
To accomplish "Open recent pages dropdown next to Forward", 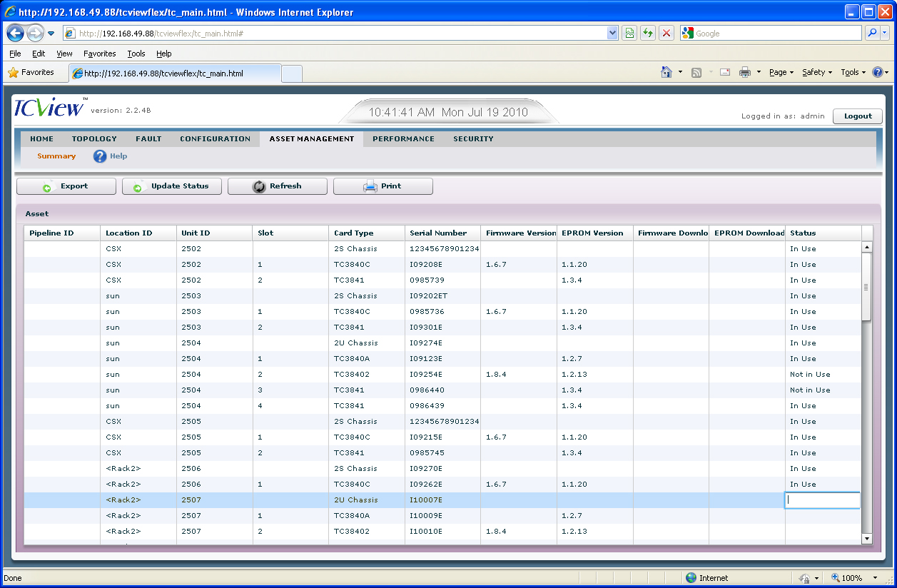I will tap(51, 34).
